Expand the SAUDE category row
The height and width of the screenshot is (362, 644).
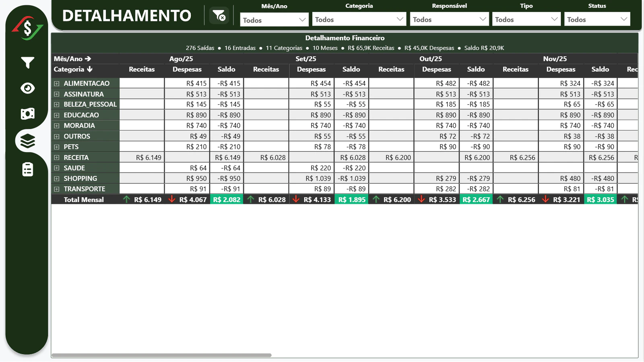pos(57,168)
